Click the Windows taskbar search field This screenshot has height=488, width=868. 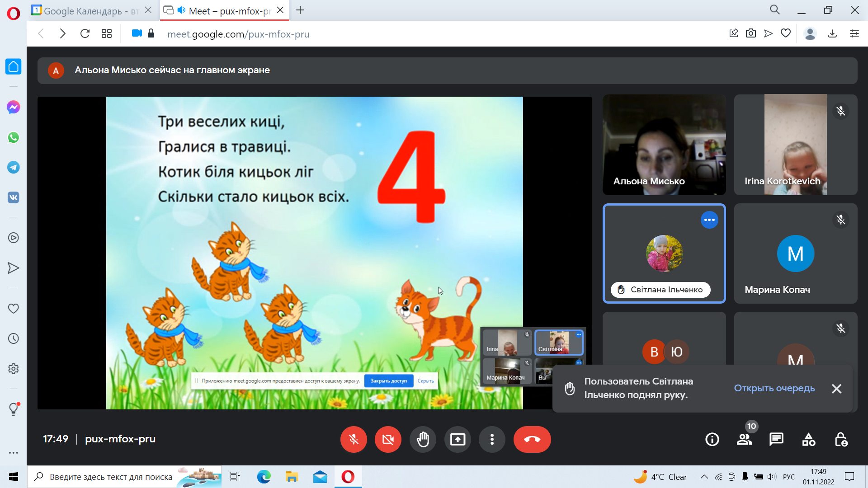pos(111,477)
